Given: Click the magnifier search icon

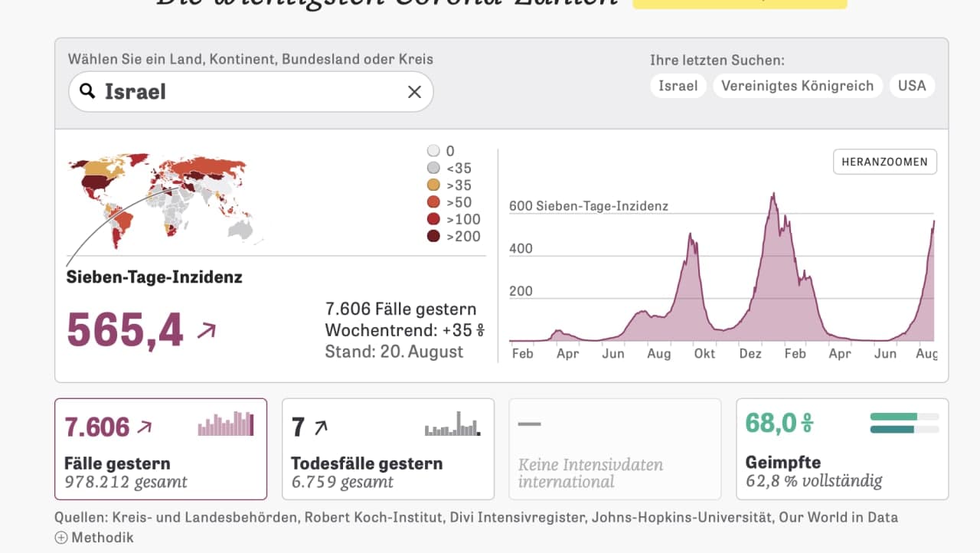Looking at the screenshot, I should 88,92.
